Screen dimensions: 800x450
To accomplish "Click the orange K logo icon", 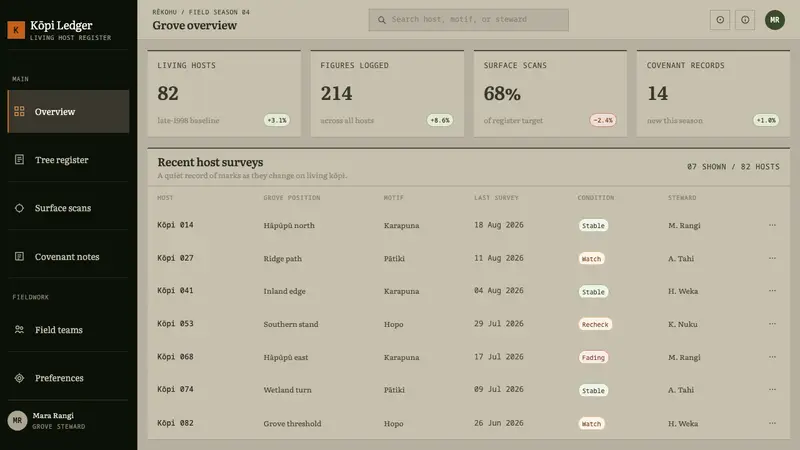I will pos(16,30).
